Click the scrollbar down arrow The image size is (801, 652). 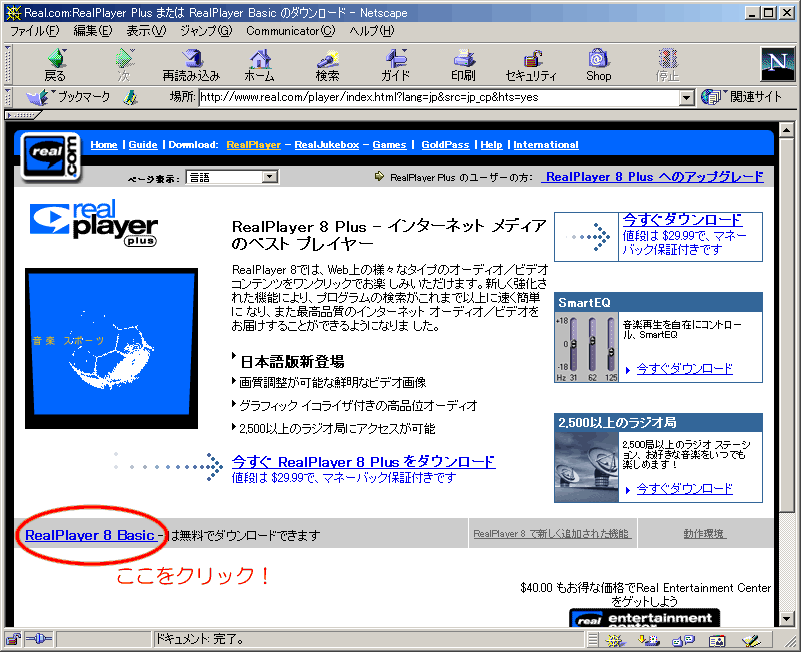click(787, 619)
